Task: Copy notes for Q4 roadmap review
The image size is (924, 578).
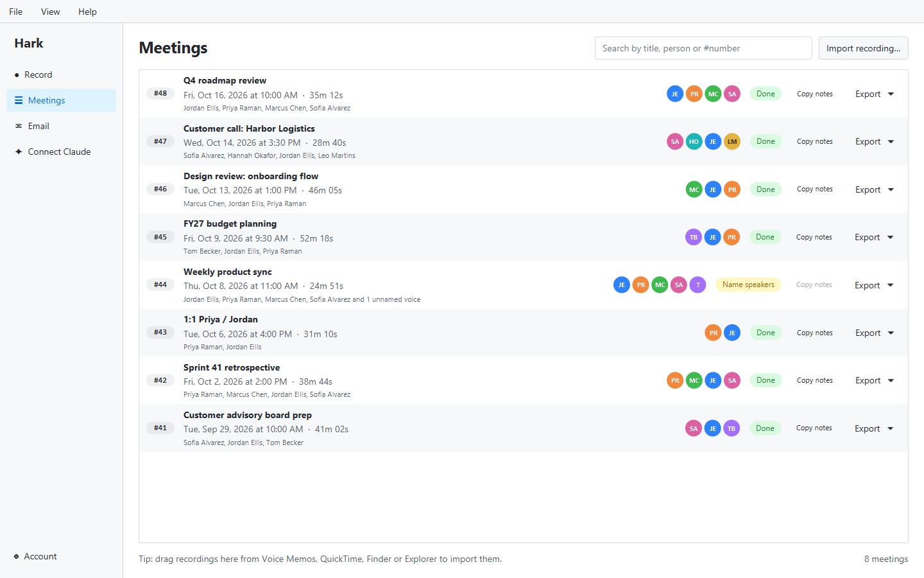Action: click(x=815, y=94)
